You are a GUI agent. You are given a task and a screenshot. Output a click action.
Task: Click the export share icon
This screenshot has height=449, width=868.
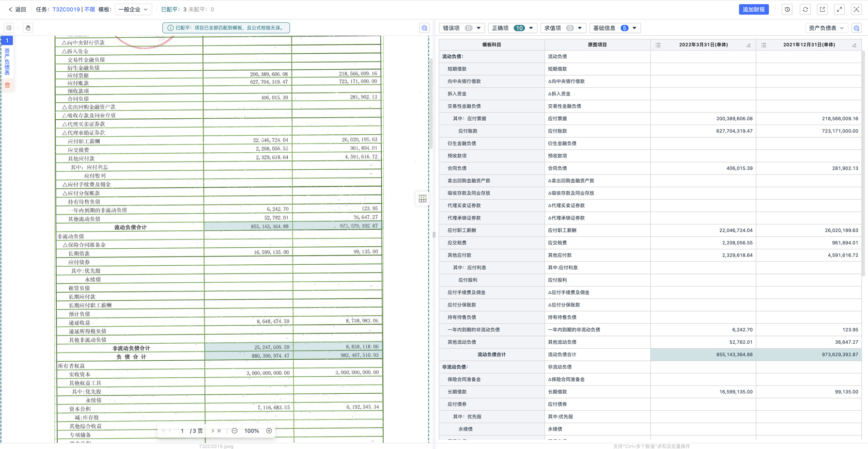(822, 9)
